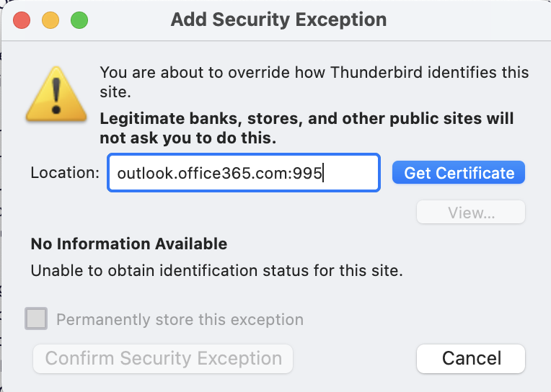Click the outlook.office365.com hostname in Location

tap(202, 173)
